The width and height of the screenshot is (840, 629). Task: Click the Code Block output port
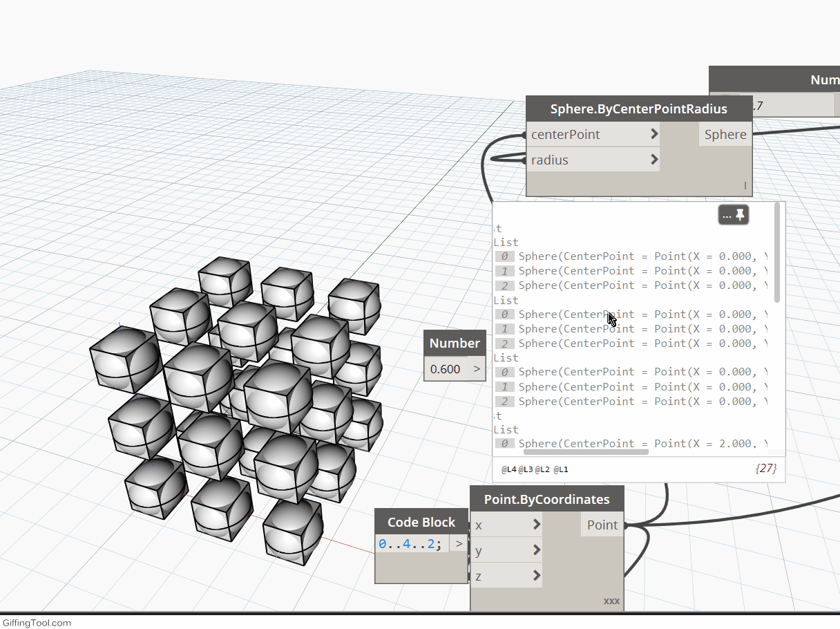point(458,543)
